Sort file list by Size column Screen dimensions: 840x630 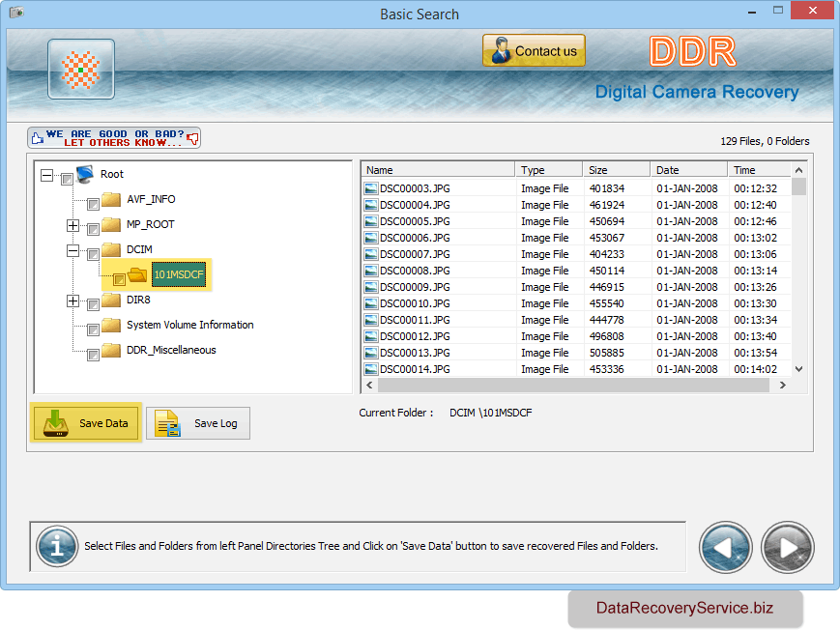[x=616, y=170]
